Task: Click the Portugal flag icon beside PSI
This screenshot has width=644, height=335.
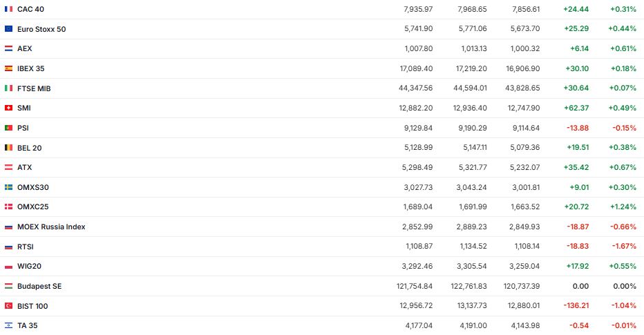Action: tap(8, 128)
